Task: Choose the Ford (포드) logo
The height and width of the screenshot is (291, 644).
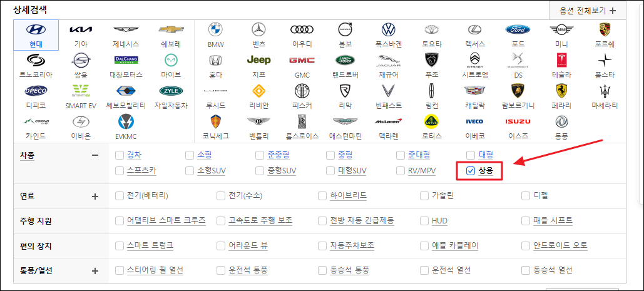Action: coord(518,29)
